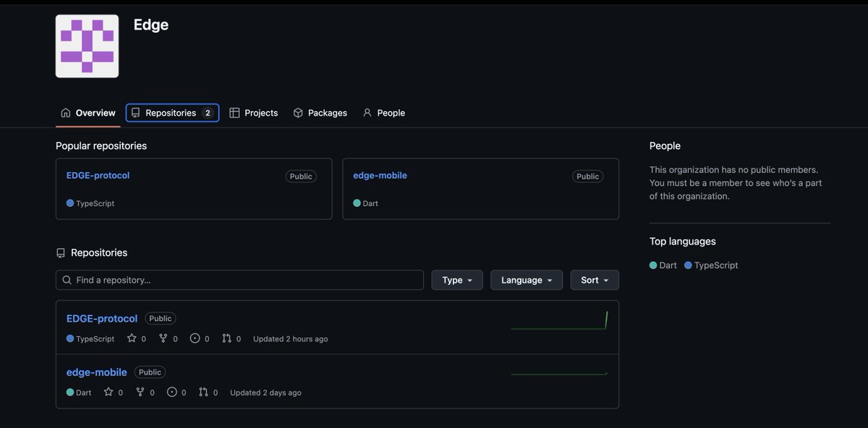Switch to the Repositories tab

point(172,113)
